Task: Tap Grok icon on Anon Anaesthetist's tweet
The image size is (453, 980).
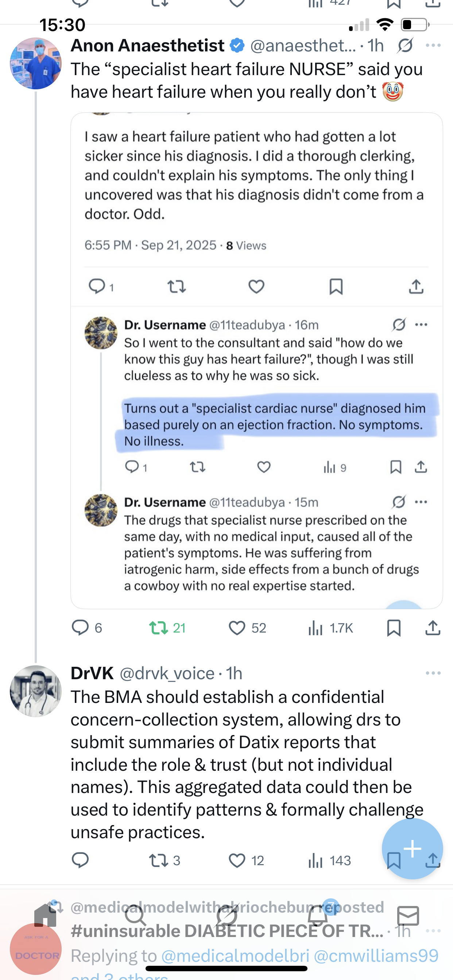Action: tap(405, 46)
